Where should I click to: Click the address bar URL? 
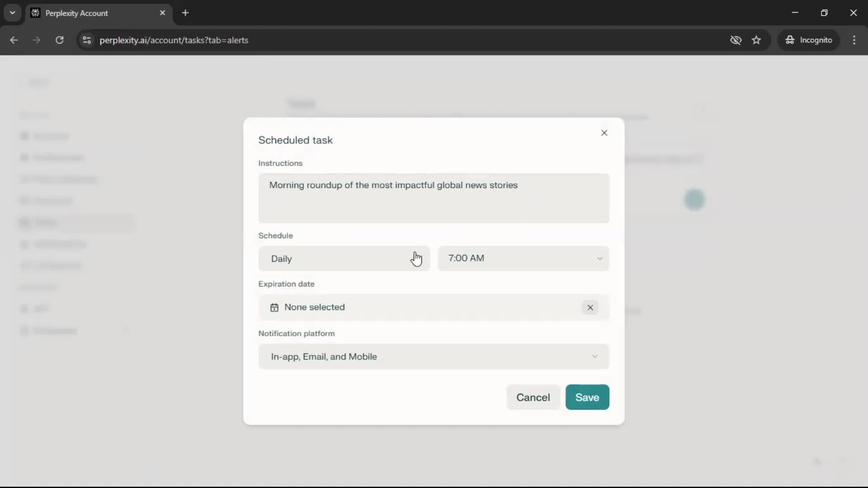(174, 40)
